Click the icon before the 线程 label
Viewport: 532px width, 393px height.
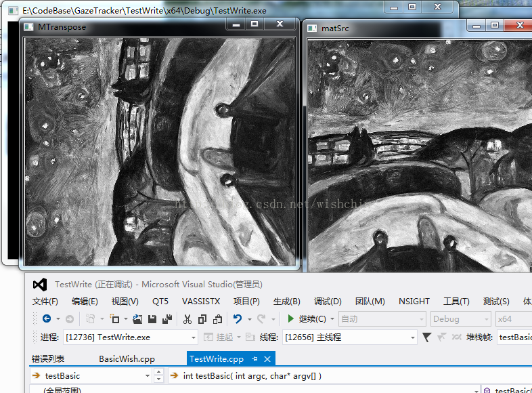250,337
